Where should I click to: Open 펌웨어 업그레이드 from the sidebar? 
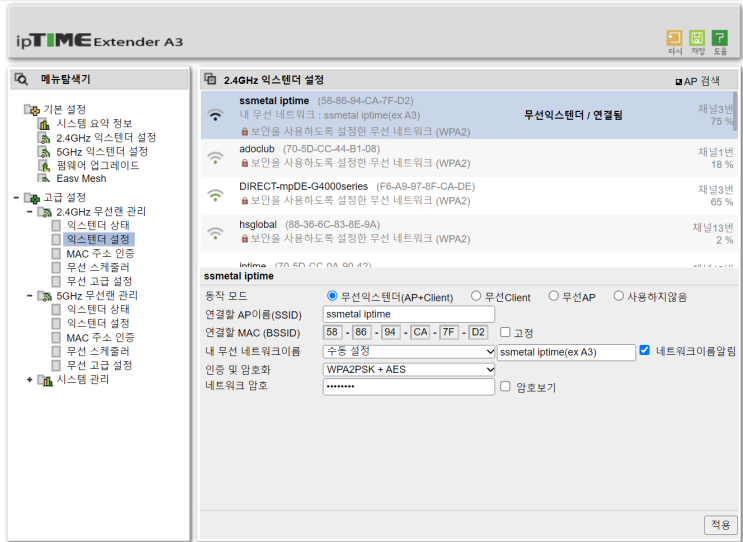coord(98,165)
